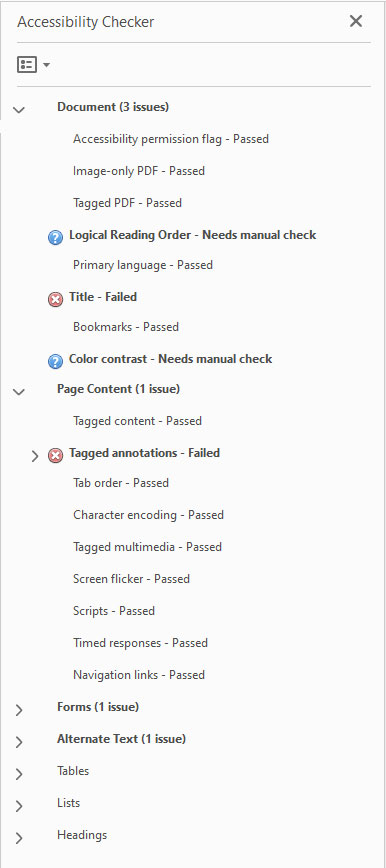The height and width of the screenshot is (868, 386).
Task: Expand the Forms section
Action: [x=19, y=710]
